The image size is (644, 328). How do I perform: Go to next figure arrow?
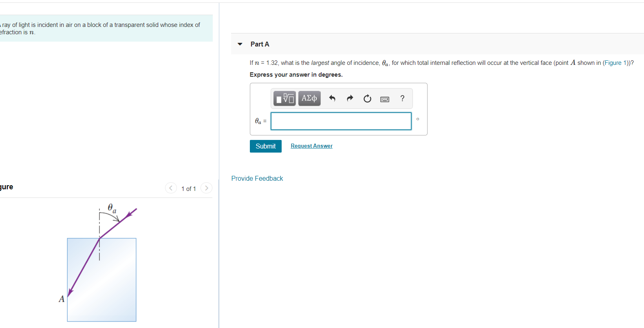pos(207,188)
